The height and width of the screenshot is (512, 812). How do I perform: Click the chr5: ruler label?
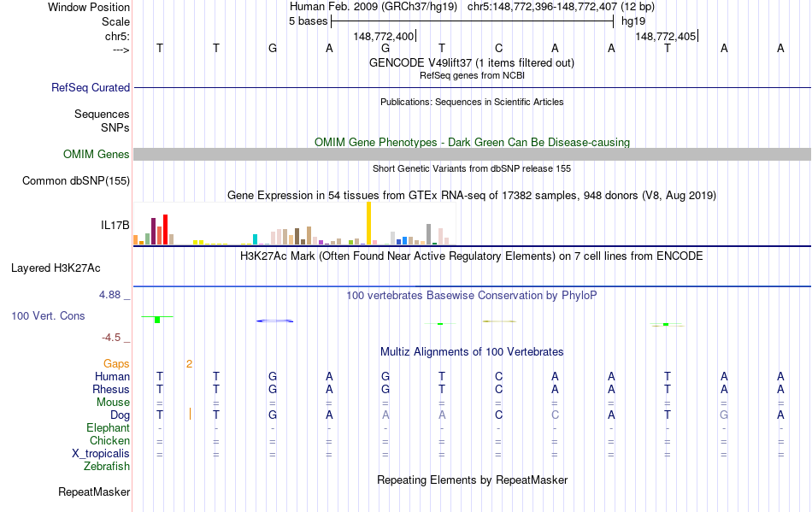pos(117,36)
